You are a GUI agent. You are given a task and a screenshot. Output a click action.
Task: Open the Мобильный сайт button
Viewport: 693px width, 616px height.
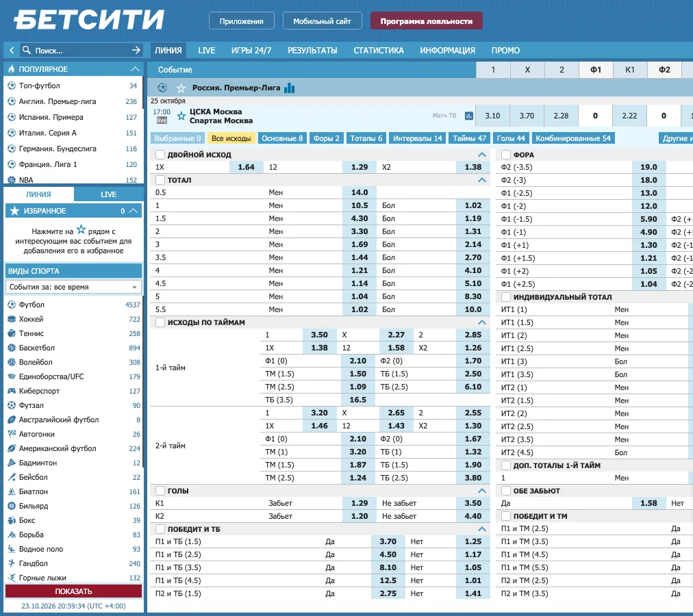pos(323,21)
